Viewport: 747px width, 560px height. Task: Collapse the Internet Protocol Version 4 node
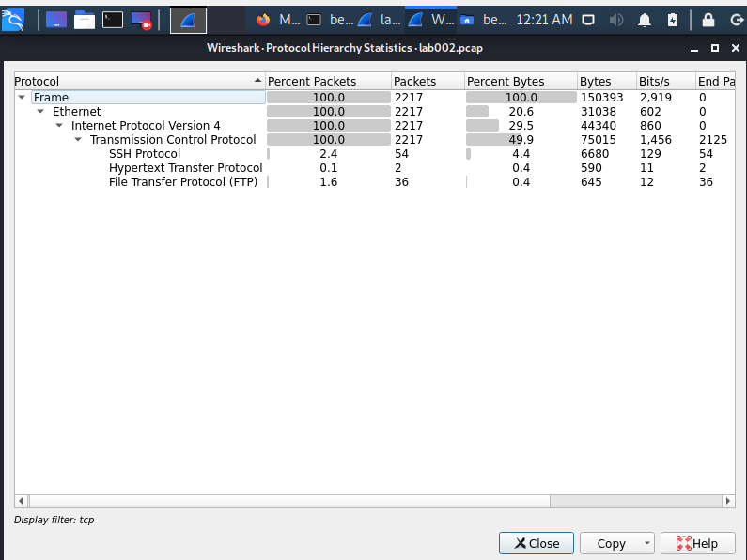[x=59, y=126]
